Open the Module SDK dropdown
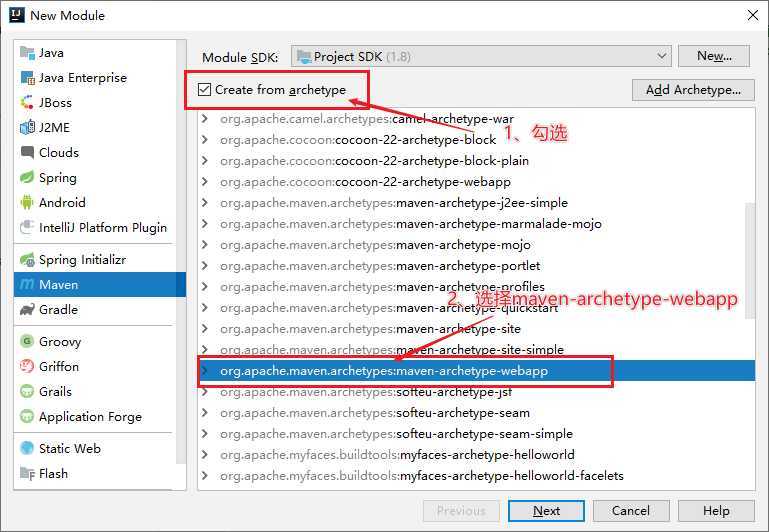 481,56
